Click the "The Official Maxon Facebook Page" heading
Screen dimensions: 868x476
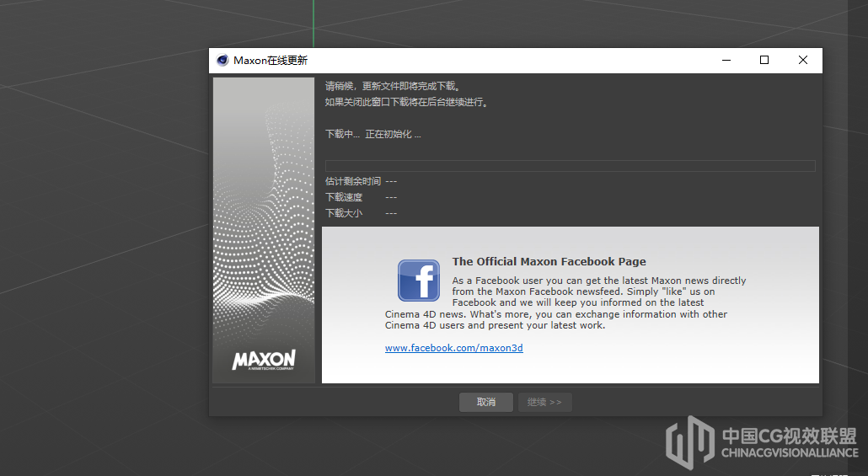549,261
